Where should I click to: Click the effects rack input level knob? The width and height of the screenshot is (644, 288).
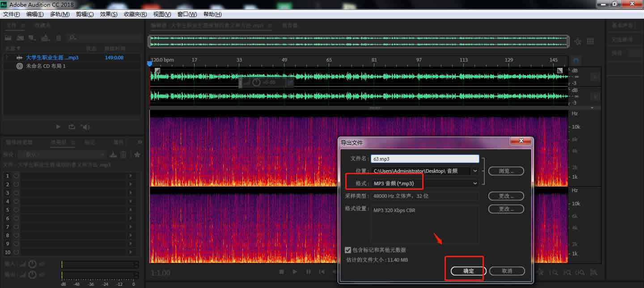click(32, 264)
